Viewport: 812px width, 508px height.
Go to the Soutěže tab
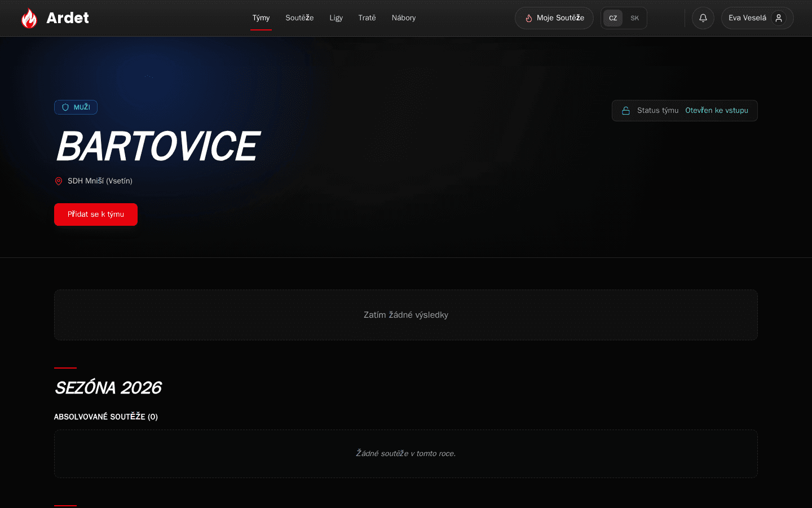pos(299,18)
